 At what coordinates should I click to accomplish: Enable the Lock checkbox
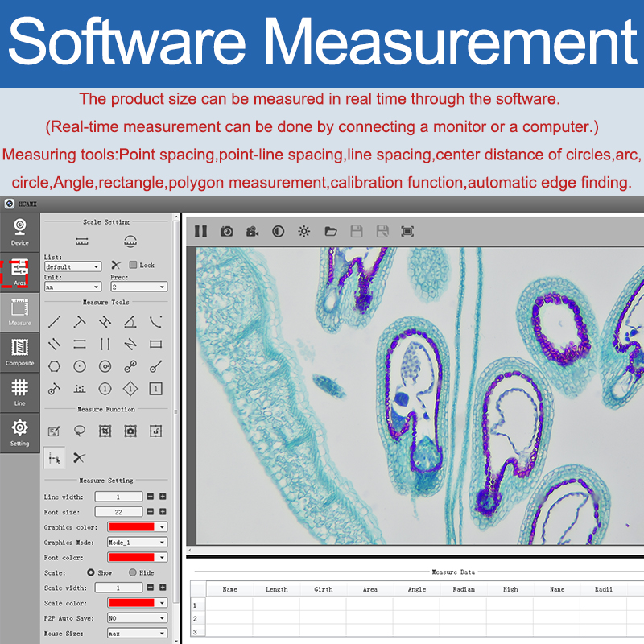coord(134,265)
